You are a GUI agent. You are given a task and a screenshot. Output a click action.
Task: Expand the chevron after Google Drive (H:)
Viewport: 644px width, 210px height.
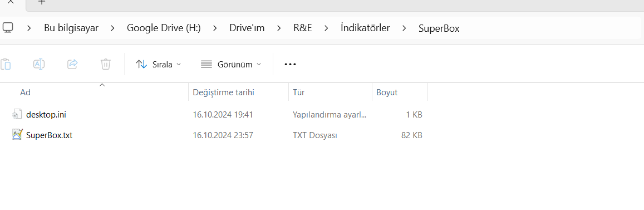coord(215,28)
